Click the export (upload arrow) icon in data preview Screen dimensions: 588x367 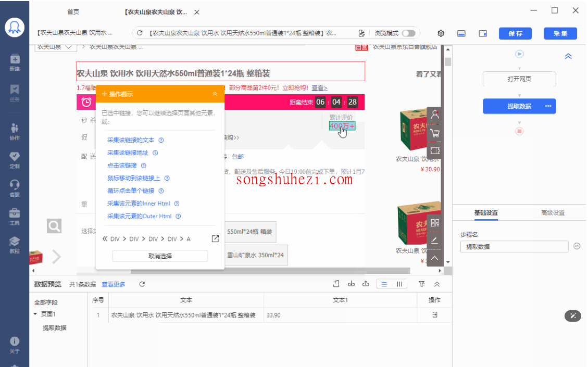coord(366,284)
